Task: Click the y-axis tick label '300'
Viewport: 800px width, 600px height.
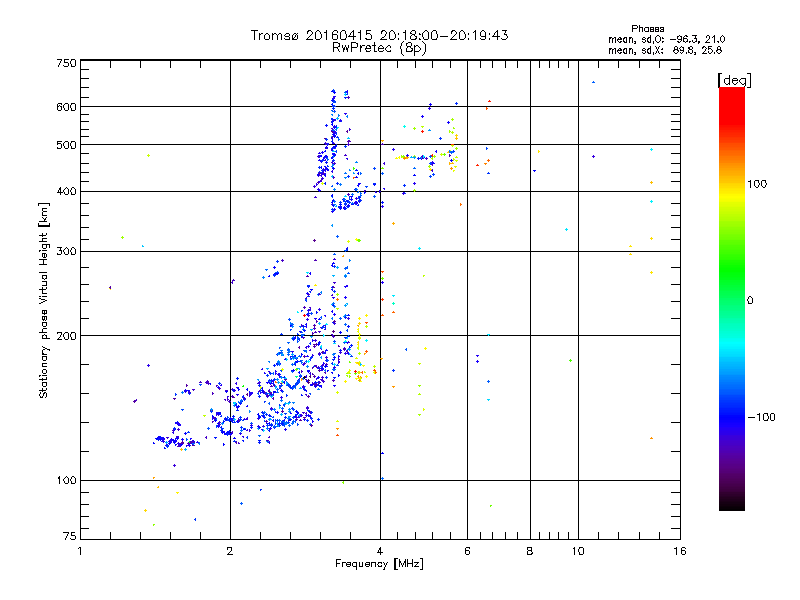Action: [x=67, y=252]
